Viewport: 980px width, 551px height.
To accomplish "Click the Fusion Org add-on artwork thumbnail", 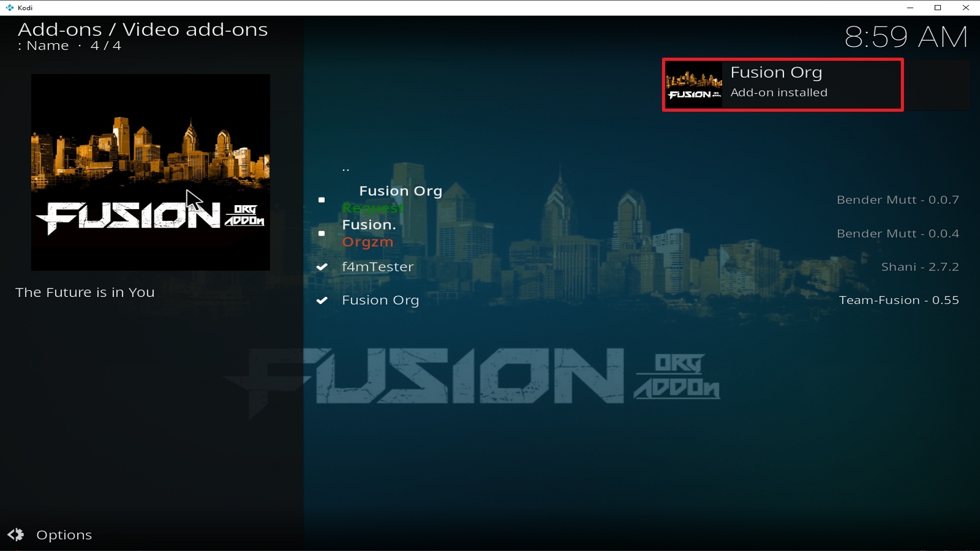I will click(x=151, y=172).
